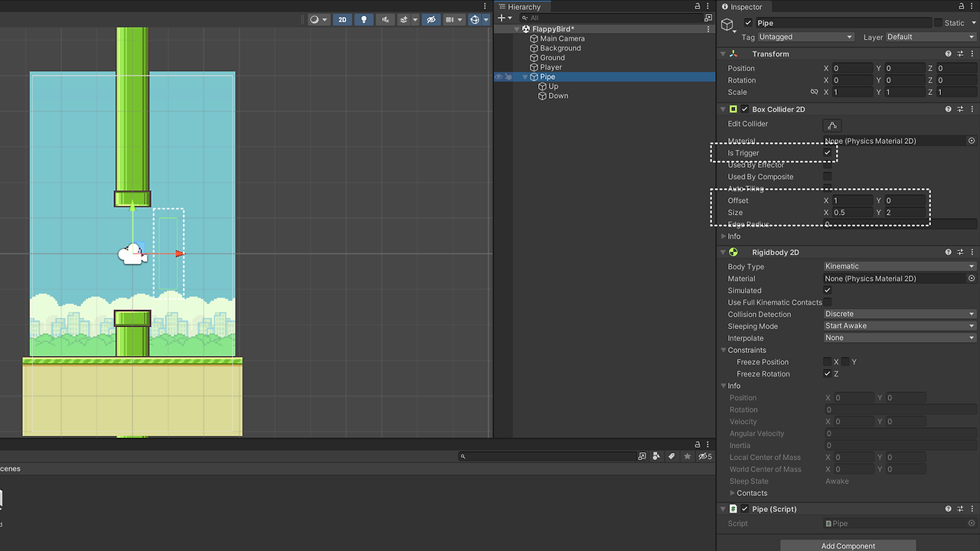Uncheck the Simulated checkbox

pos(828,291)
